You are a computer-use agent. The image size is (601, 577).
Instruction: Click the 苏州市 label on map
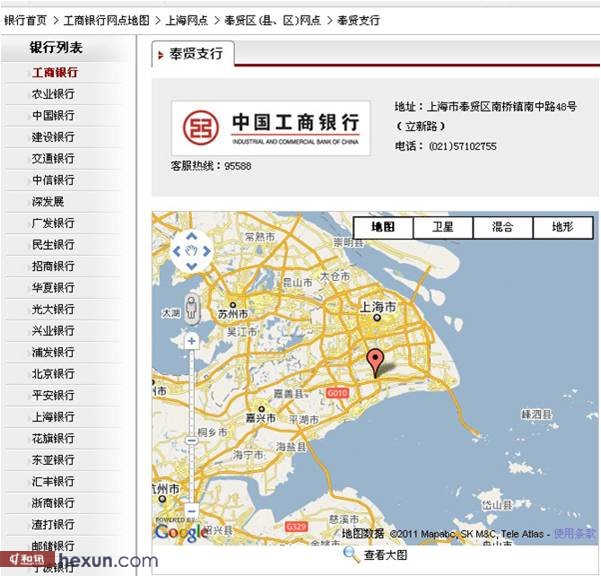point(233,314)
